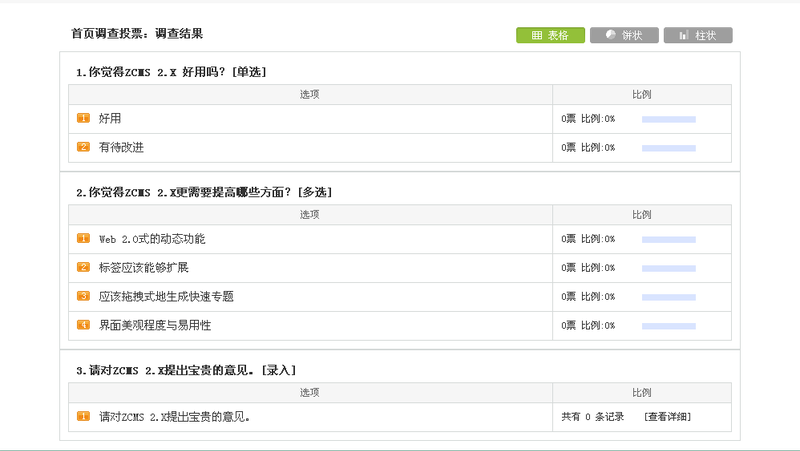The width and height of the screenshot is (800, 451).
Task: Click the number 2 badge beside 有待改进
Action: (84, 147)
